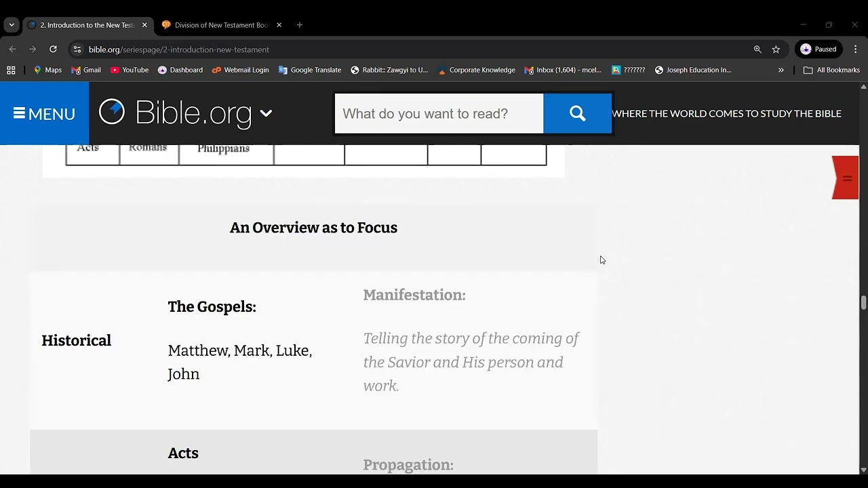This screenshot has height=488, width=868.
Task: Open Rabbit Zawgyi to Unicode bookmark
Action: click(x=389, y=70)
